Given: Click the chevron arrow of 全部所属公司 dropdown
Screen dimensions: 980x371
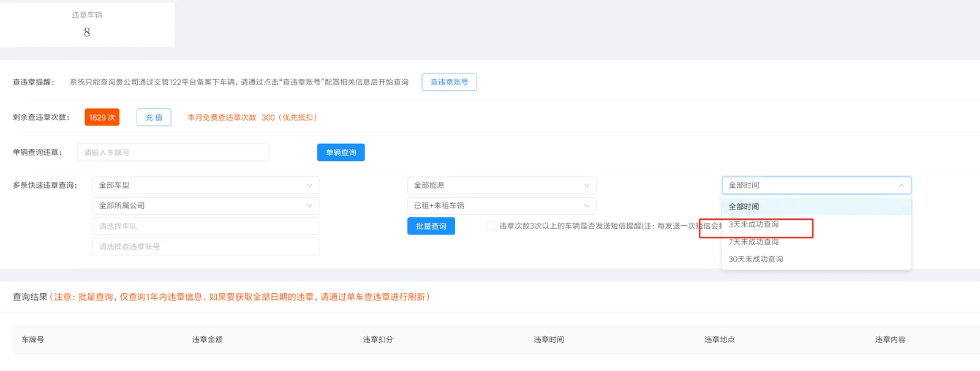Looking at the screenshot, I should click(309, 206).
